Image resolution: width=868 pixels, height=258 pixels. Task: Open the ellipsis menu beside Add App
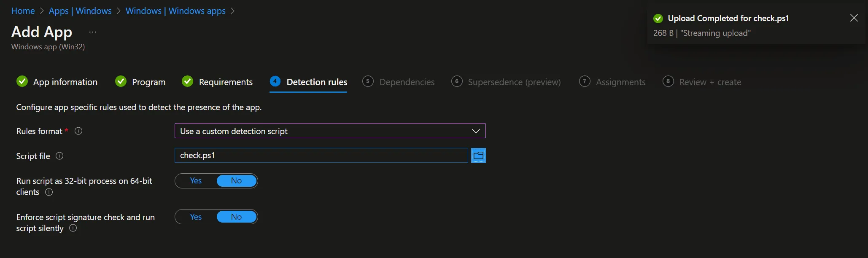click(x=93, y=32)
